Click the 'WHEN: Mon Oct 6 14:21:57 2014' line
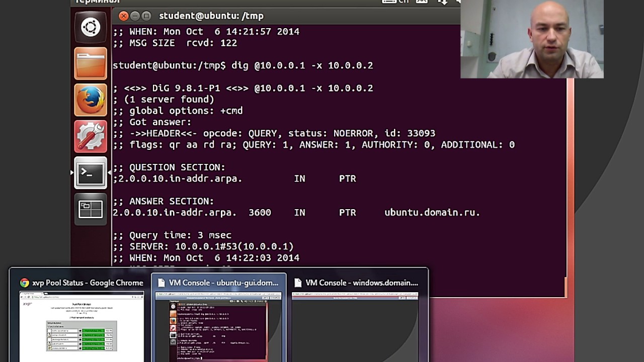Viewport: 644px width, 362px height. [206, 31]
